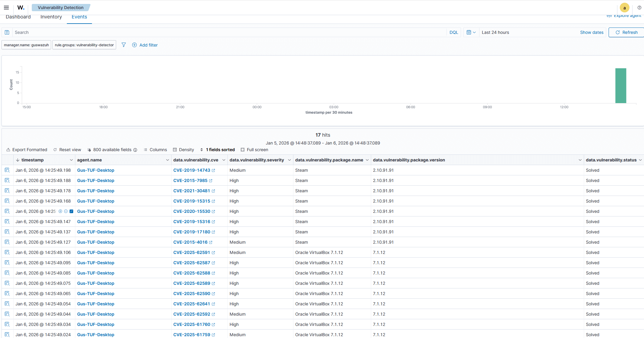This screenshot has height=338, width=644.
Task: Open data.vulnerability.cve column options chevron
Action: tap(224, 160)
